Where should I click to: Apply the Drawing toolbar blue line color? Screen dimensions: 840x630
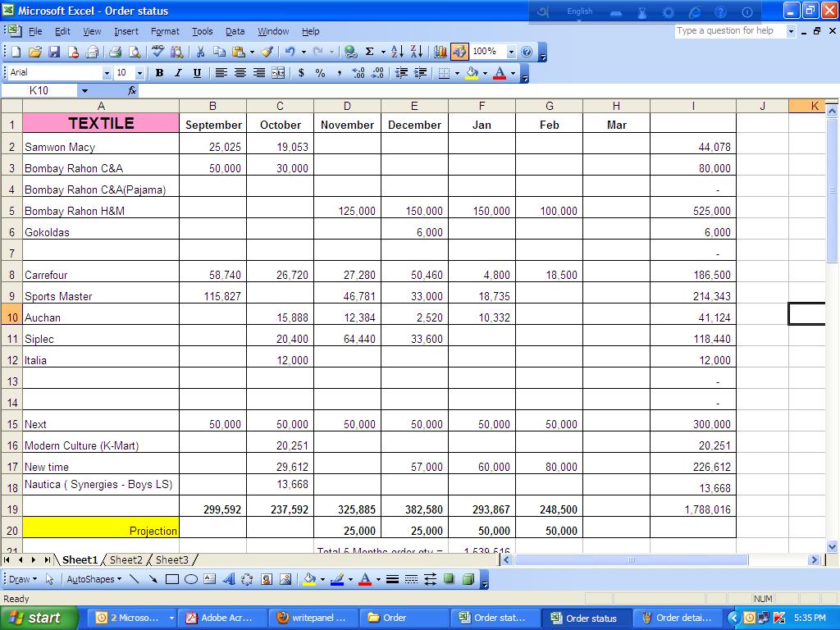click(x=337, y=579)
